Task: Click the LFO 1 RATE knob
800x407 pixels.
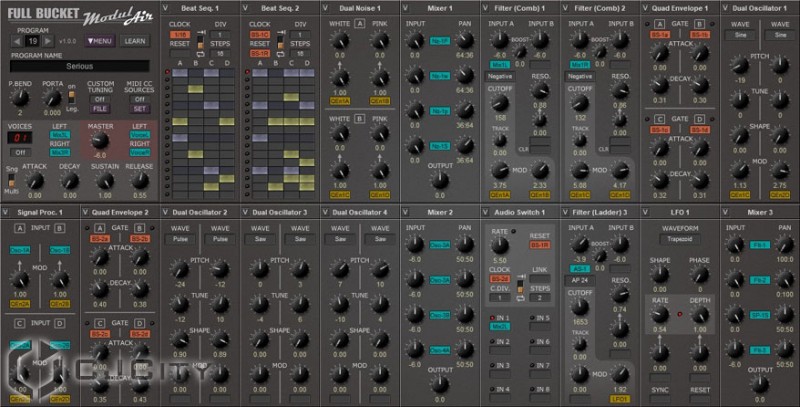Action: click(x=660, y=315)
